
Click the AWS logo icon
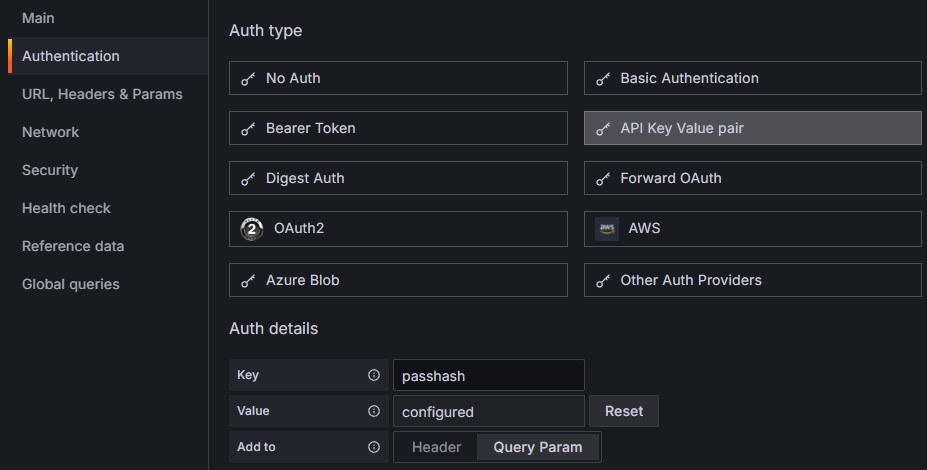tap(607, 228)
